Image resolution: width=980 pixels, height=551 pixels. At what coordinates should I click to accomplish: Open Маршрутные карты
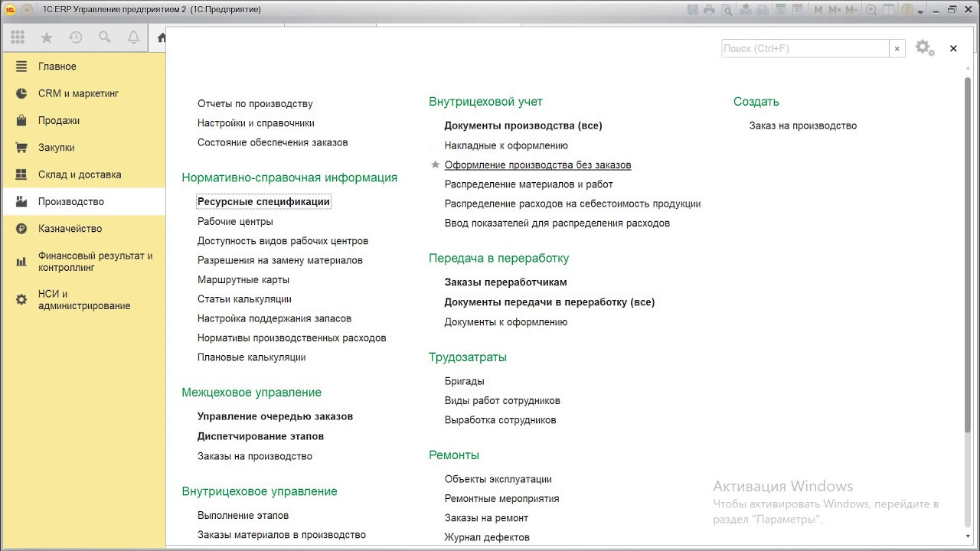point(243,279)
